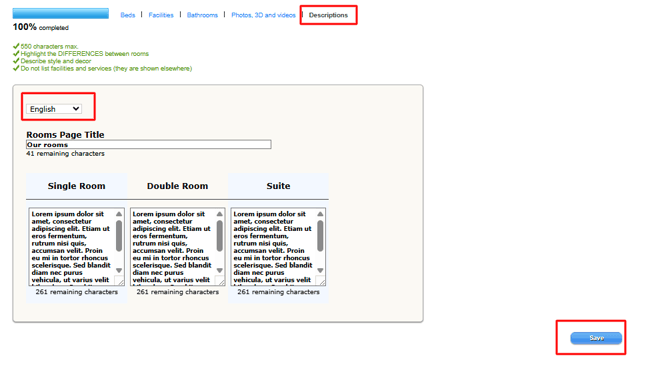Click Single Room textarea scroll down arrow

[119, 270]
